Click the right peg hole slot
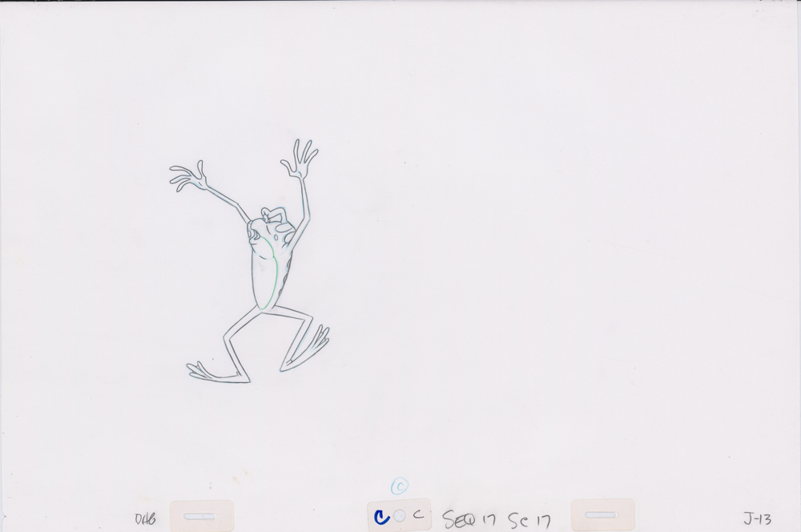Image resolution: width=801 pixels, height=532 pixels. tap(601, 515)
